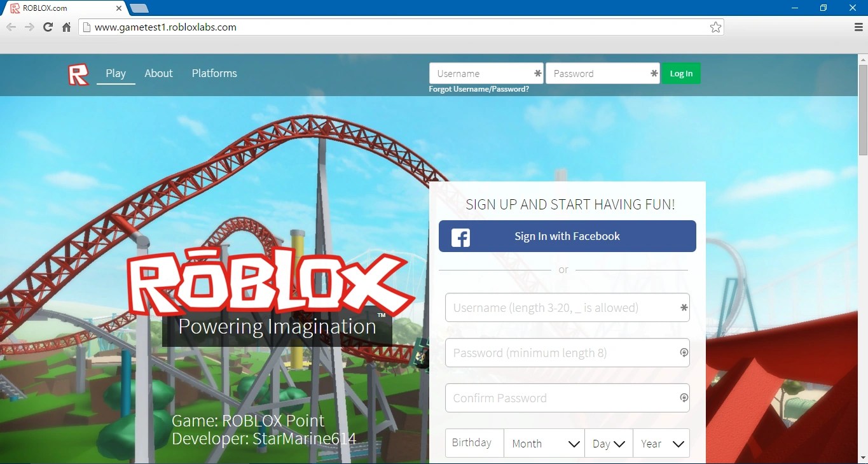Open the browser home icon
This screenshot has width=868, height=464.
pos(66,27)
